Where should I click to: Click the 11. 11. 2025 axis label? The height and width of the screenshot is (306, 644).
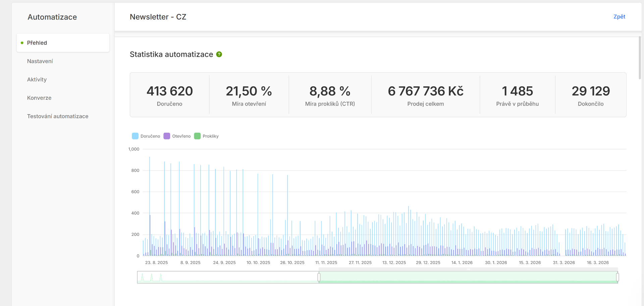pos(326,263)
